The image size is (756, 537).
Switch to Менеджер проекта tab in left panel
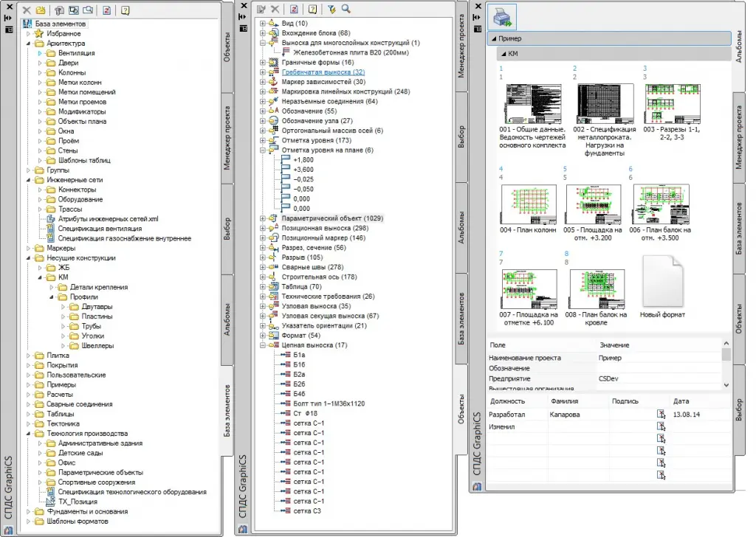pos(227,138)
